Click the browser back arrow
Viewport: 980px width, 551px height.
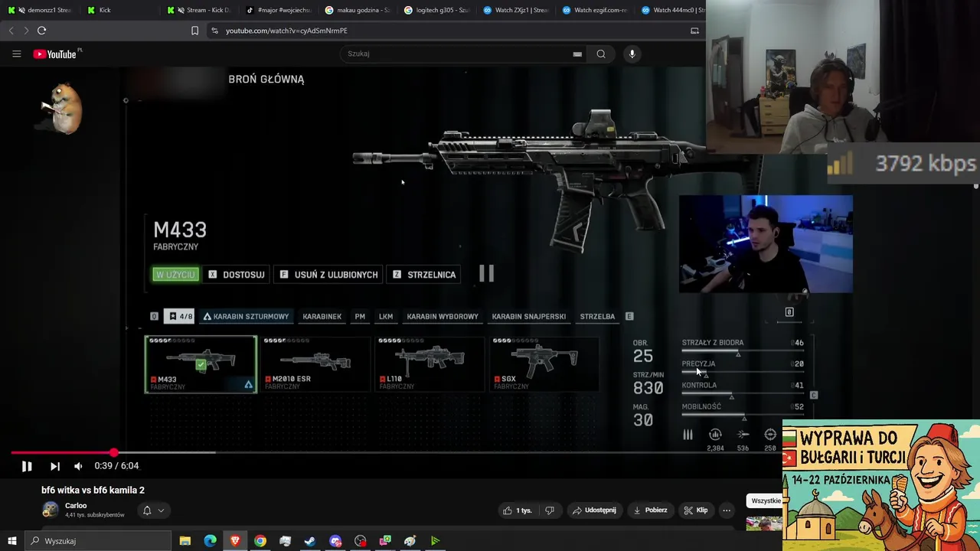click(11, 31)
